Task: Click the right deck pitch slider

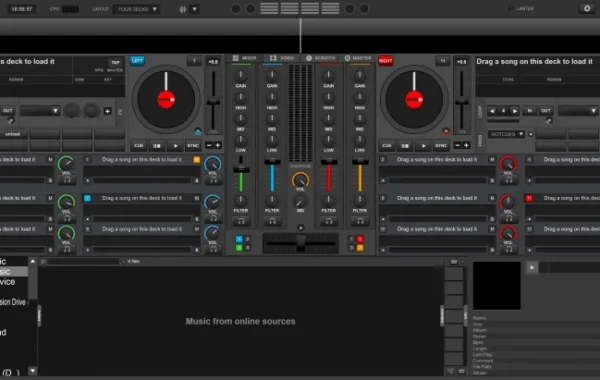Action: tap(461, 102)
